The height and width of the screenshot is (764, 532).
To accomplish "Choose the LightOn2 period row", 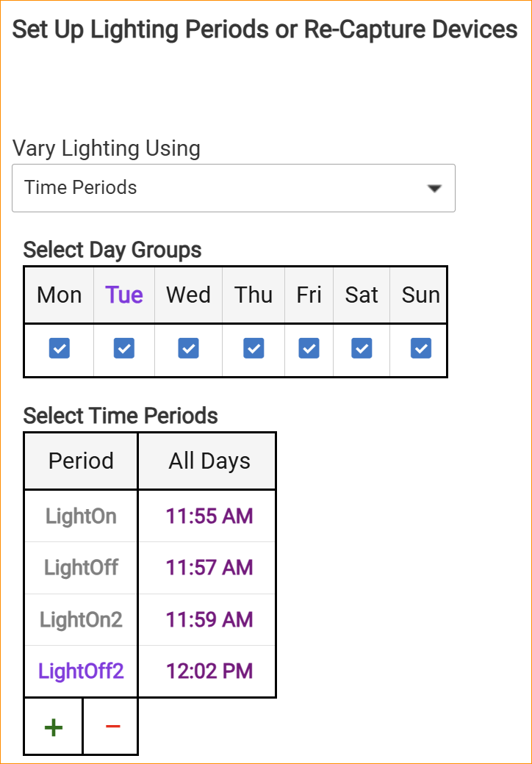I will [x=81, y=619].
